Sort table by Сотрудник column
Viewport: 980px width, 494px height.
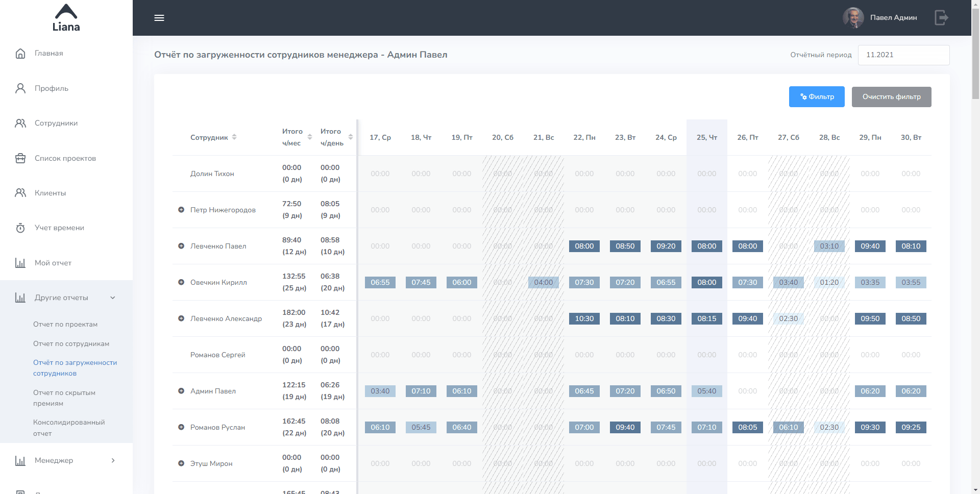(234, 137)
